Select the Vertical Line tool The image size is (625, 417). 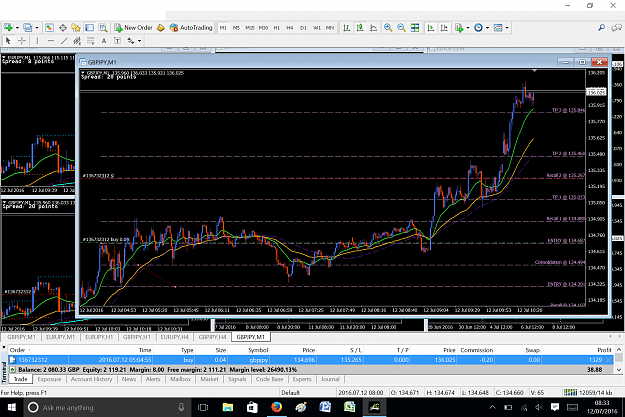tap(37, 41)
